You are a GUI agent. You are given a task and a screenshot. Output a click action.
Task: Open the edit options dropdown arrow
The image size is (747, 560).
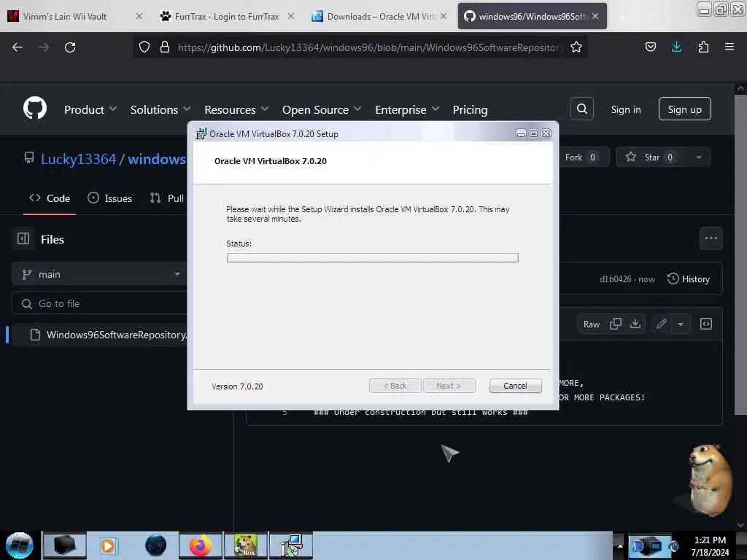[x=681, y=324]
